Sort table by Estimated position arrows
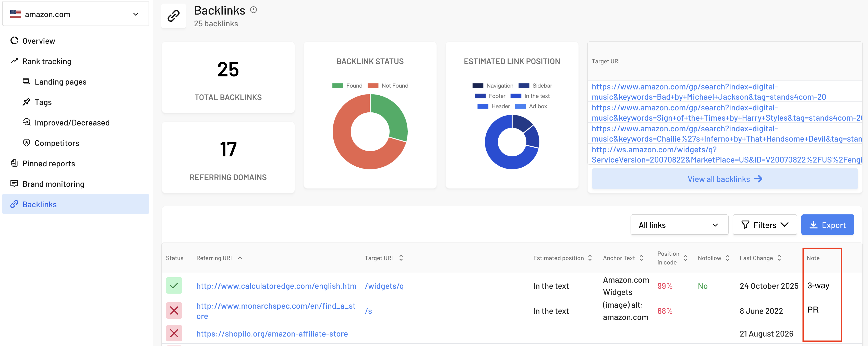Image resolution: width=868 pixels, height=346 pixels. pyautogui.click(x=590, y=258)
